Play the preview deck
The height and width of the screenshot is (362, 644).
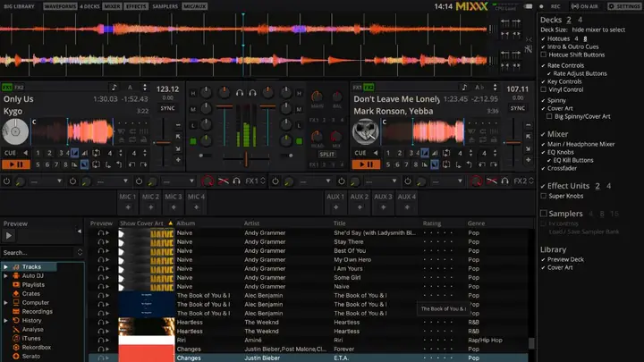[x=9, y=236]
